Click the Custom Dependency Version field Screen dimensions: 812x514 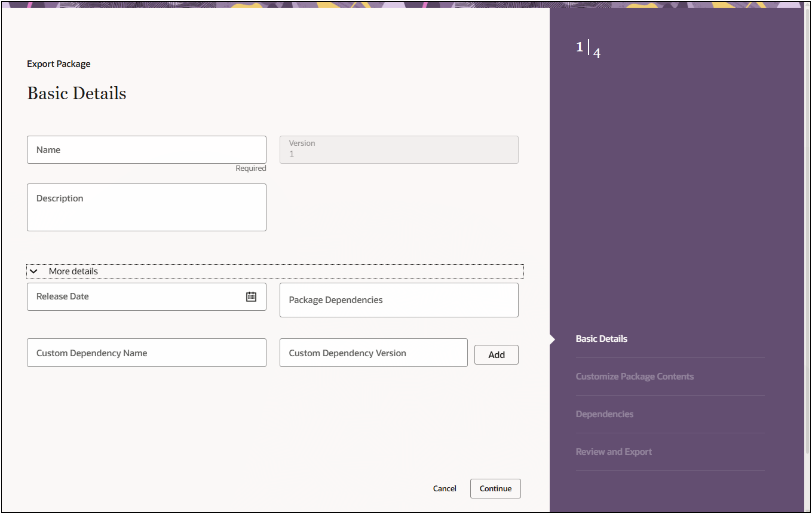click(373, 353)
